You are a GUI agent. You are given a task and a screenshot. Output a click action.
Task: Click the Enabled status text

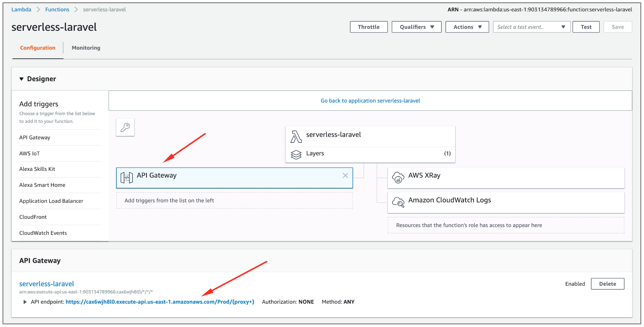tap(575, 284)
